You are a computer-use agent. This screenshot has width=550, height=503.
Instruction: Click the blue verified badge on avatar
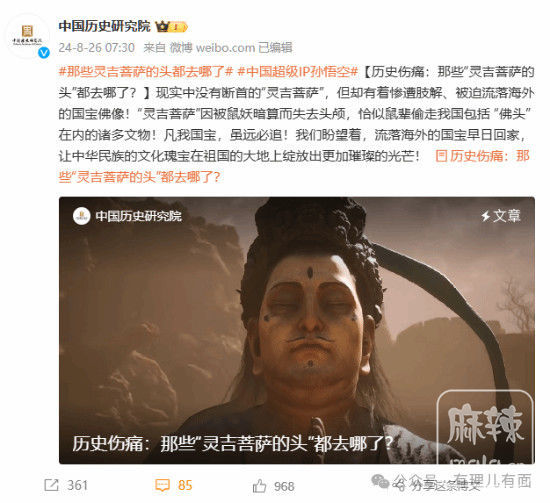point(44,53)
